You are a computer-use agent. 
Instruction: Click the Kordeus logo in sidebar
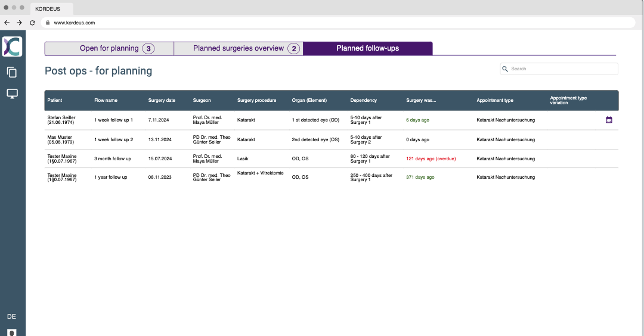coord(12,46)
